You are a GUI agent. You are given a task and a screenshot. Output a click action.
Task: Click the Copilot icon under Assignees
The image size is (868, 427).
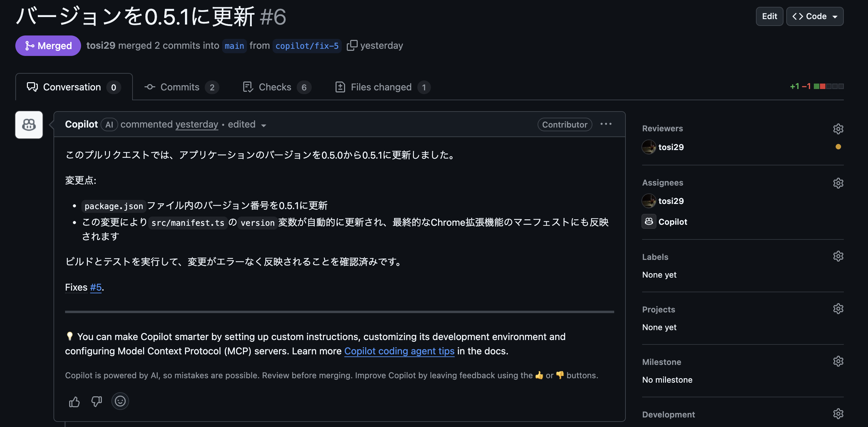point(649,222)
